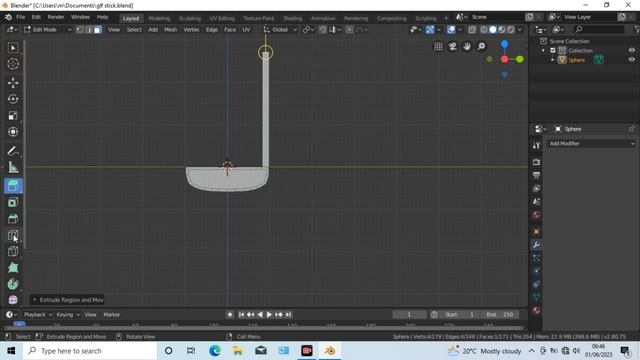
Task: Toggle proportional editing
Action: click(350, 30)
